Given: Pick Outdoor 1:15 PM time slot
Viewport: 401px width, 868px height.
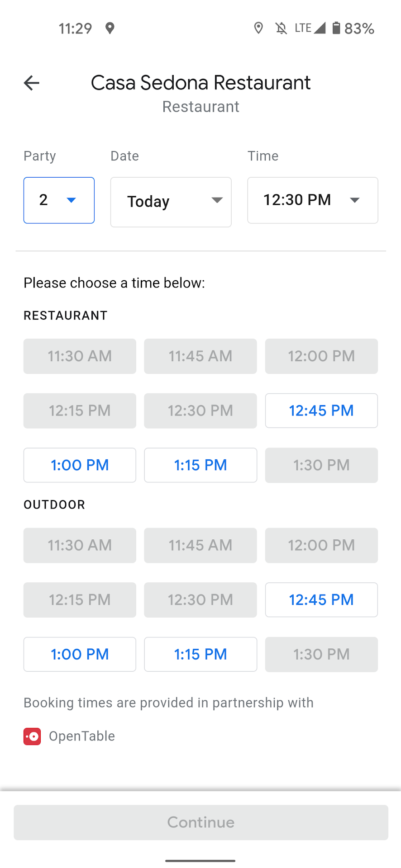Looking at the screenshot, I should click(200, 654).
